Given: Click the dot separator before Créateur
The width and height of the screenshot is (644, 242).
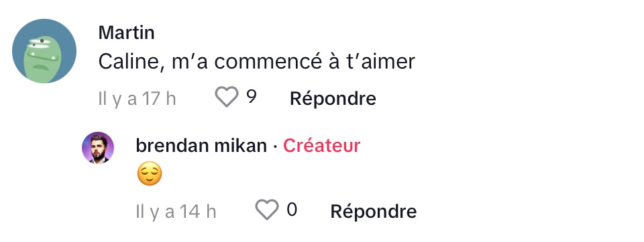Looking at the screenshot, I should coord(275,147).
